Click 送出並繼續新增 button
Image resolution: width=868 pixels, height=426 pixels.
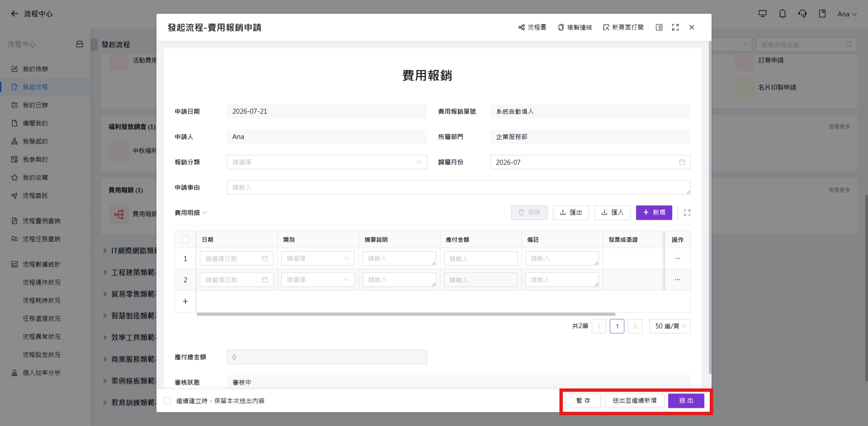click(635, 401)
